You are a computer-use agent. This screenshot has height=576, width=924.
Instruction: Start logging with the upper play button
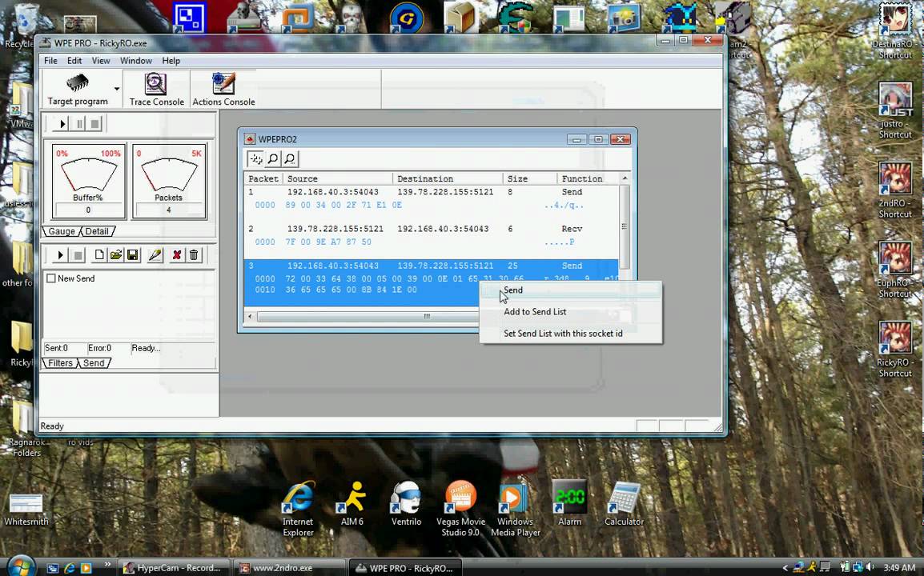tap(62, 124)
